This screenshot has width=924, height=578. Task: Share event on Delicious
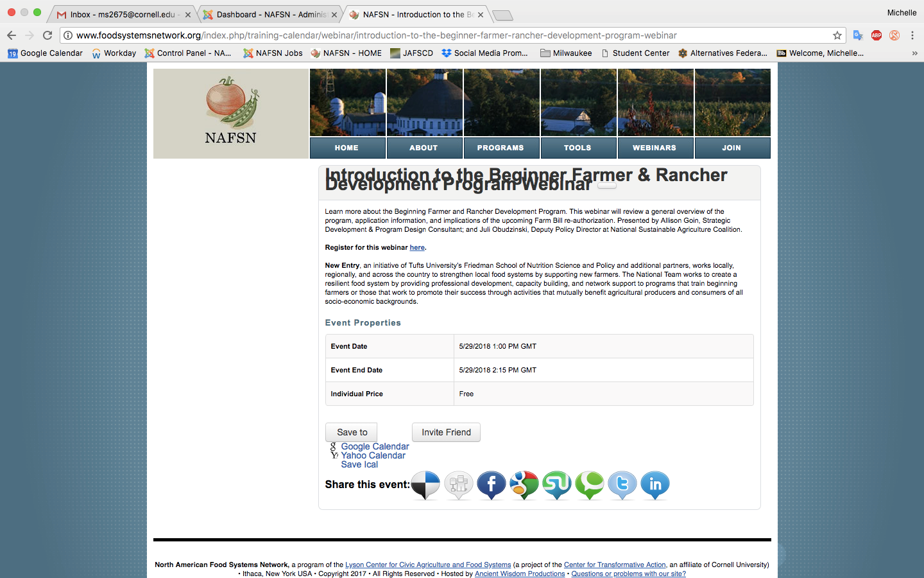425,485
